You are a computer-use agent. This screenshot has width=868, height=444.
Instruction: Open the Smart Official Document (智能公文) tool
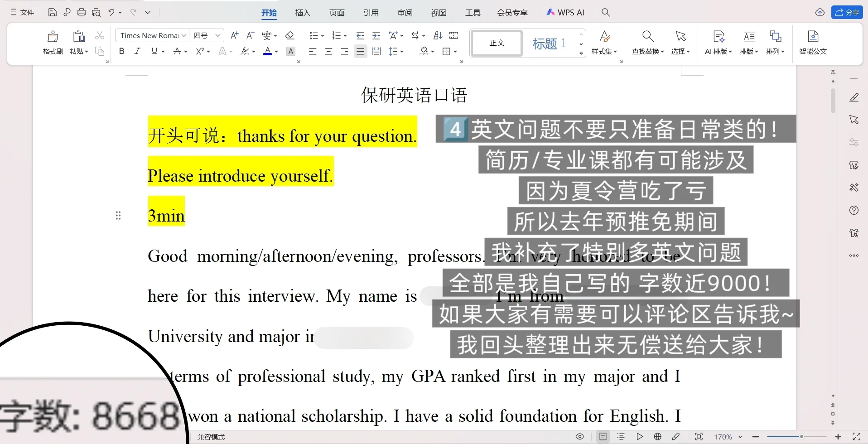coord(813,43)
